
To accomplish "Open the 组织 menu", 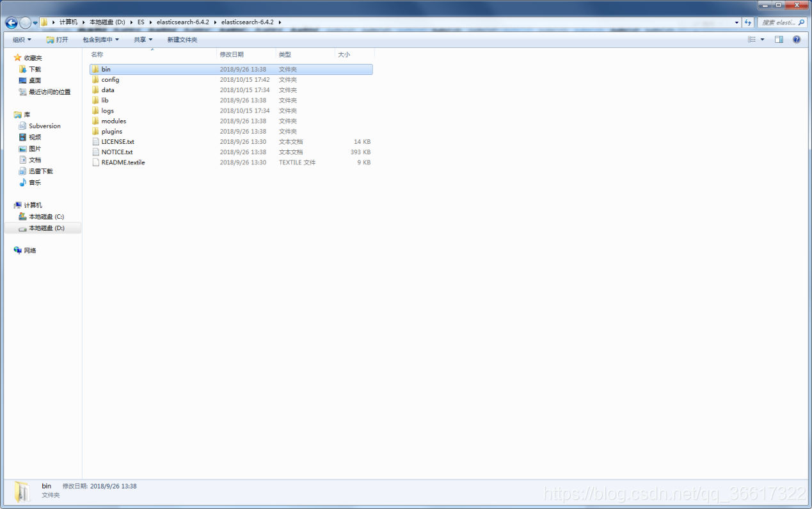I will coord(22,40).
